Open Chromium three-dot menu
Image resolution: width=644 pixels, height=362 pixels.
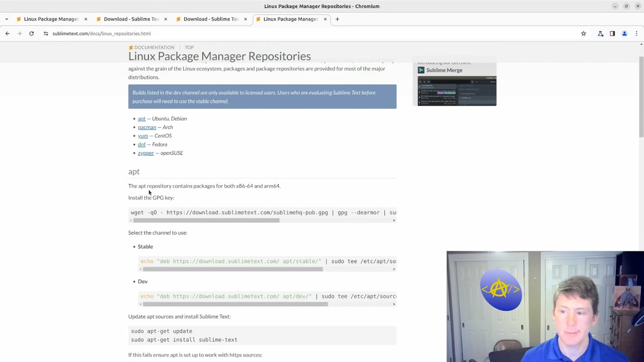click(636, 34)
